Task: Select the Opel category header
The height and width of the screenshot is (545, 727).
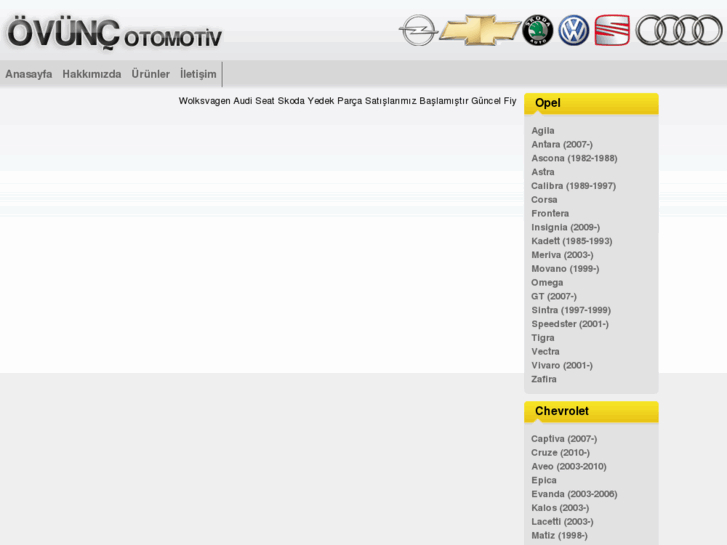Action: [591, 103]
